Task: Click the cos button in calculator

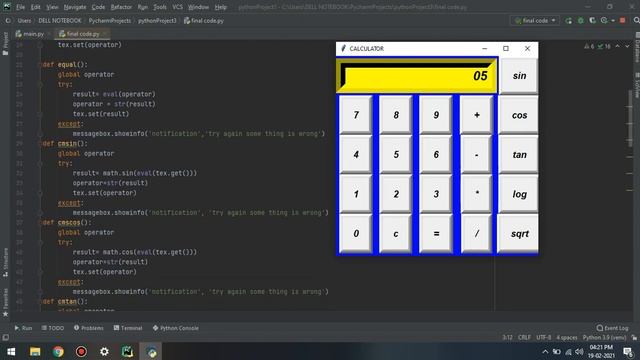Action: (519, 115)
